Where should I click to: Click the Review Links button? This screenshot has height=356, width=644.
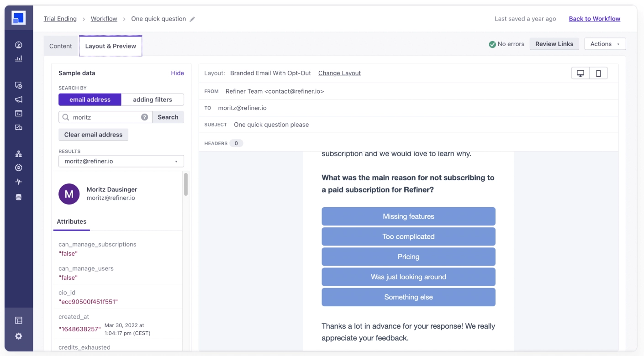pyautogui.click(x=554, y=44)
